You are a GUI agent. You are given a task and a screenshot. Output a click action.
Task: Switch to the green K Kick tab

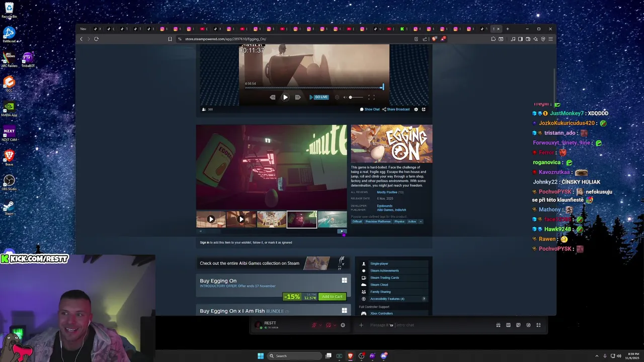(402, 29)
